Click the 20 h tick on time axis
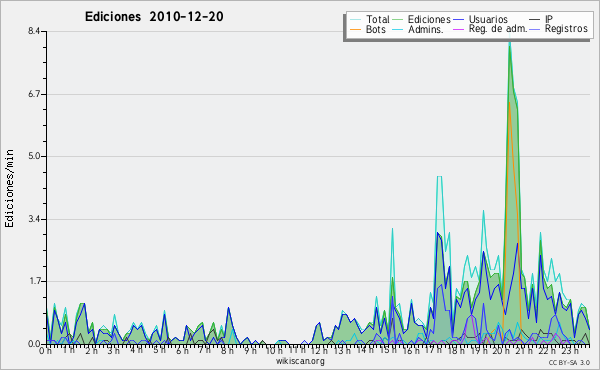This screenshot has height=370, width=600. (498, 350)
